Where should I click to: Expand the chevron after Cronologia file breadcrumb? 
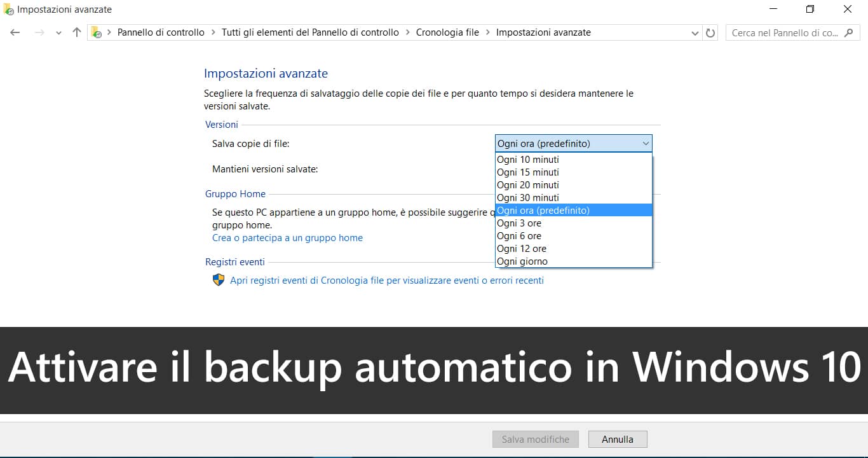487,32
